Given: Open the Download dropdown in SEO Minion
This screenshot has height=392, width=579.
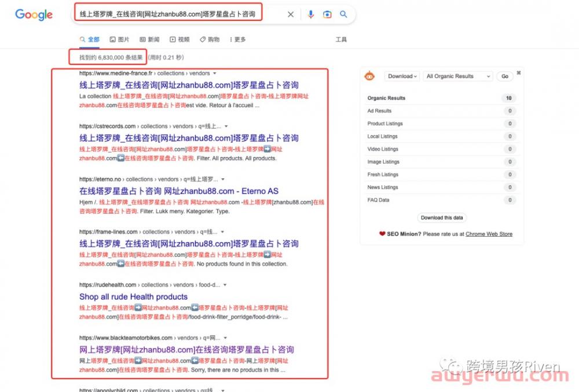Looking at the screenshot, I should [402, 76].
